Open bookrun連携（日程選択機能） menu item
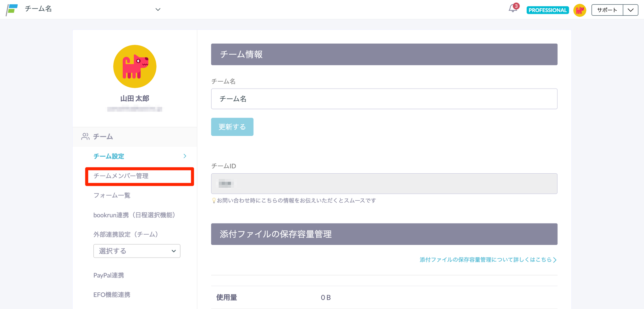Image resolution: width=644 pixels, height=309 pixels. point(134,215)
